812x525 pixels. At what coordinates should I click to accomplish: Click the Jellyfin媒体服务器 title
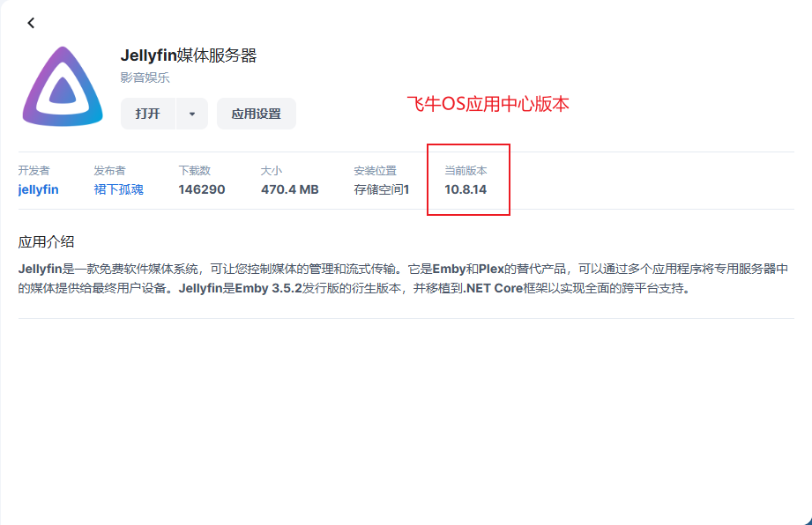[x=189, y=55]
